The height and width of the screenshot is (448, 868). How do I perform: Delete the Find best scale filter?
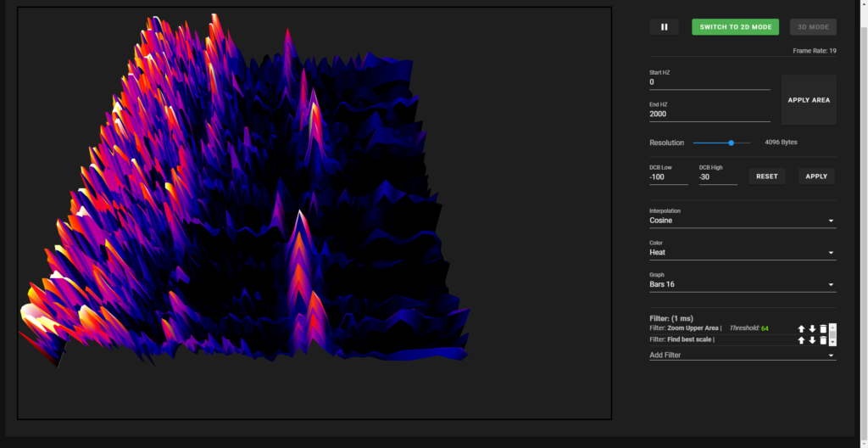[823, 340]
